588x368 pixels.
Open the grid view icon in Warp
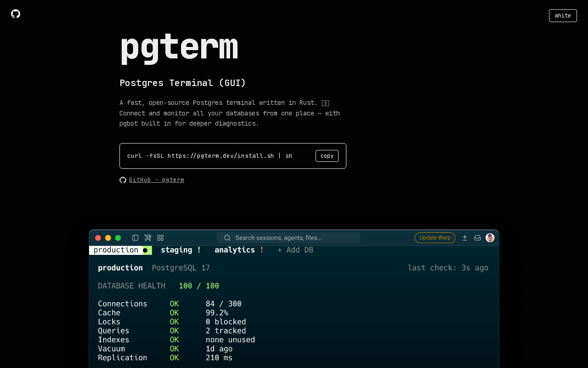point(160,238)
